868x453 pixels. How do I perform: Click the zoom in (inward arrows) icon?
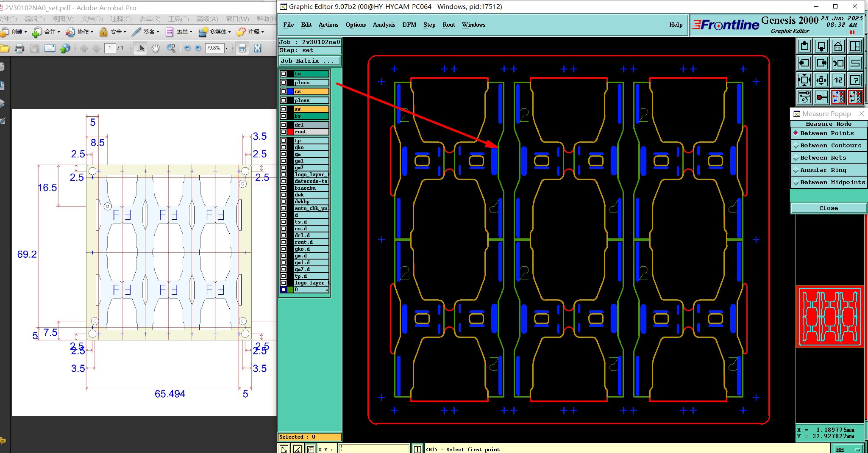[804, 80]
